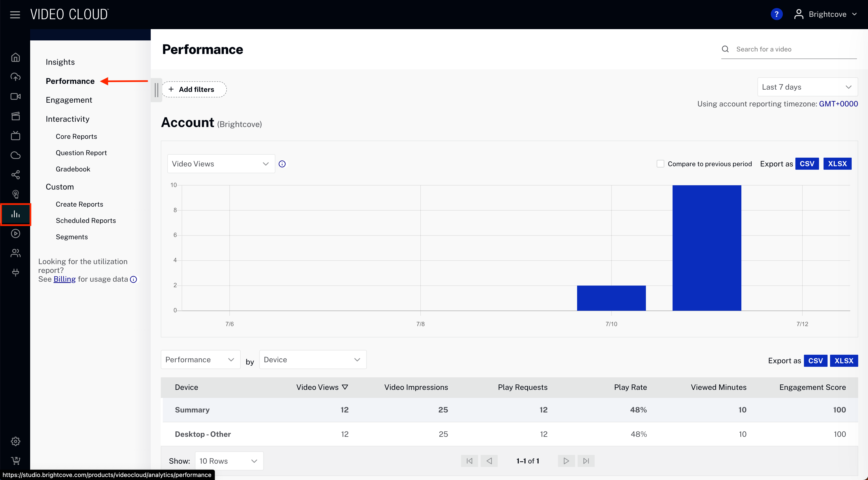This screenshot has height=480, width=868.
Task: Expand the Last 7 days dropdown
Action: (807, 87)
